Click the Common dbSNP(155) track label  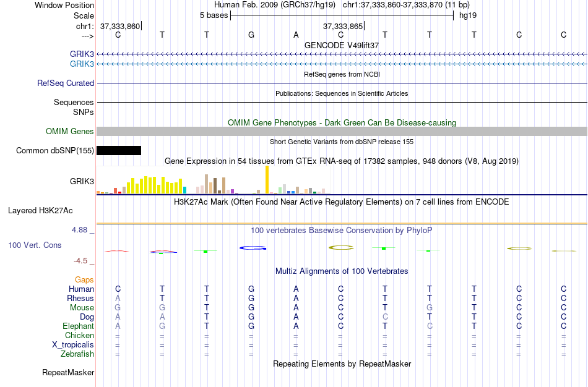coord(54,151)
